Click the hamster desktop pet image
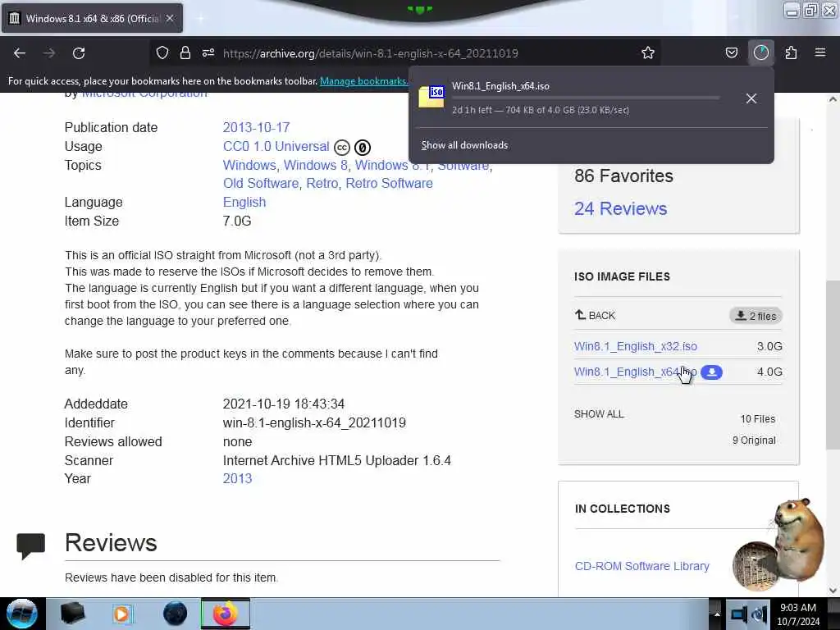 click(779, 544)
